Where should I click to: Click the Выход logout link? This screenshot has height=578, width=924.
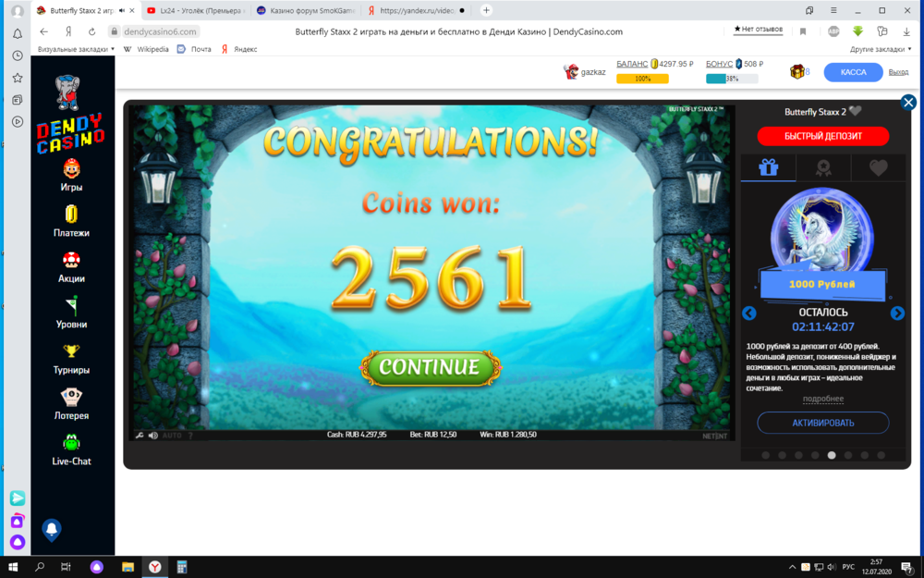(x=898, y=72)
